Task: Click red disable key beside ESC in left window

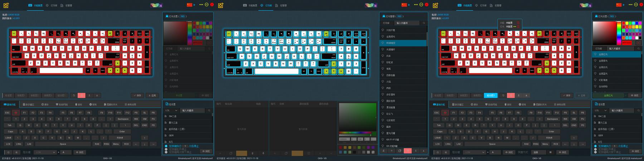Action: point(15,113)
